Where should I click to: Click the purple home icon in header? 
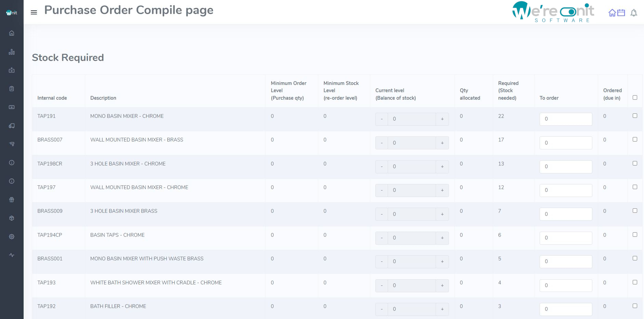tap(612, 13)
